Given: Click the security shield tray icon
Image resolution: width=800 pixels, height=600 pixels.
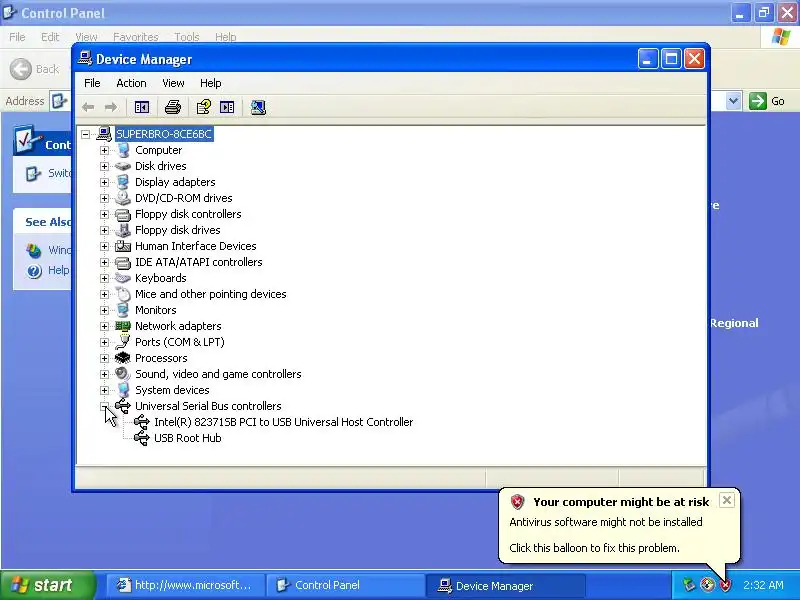Looking at the screenshot, I should click(725, 585).
